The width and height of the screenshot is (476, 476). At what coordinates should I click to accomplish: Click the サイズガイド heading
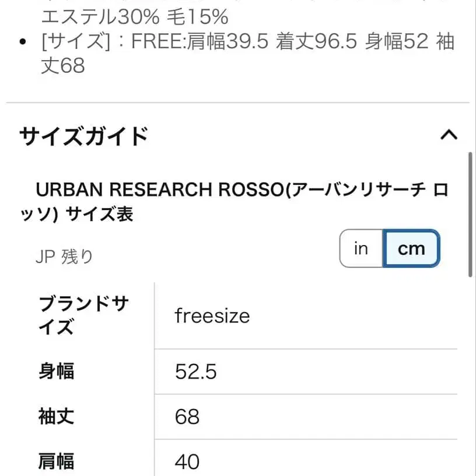(83, 136)
